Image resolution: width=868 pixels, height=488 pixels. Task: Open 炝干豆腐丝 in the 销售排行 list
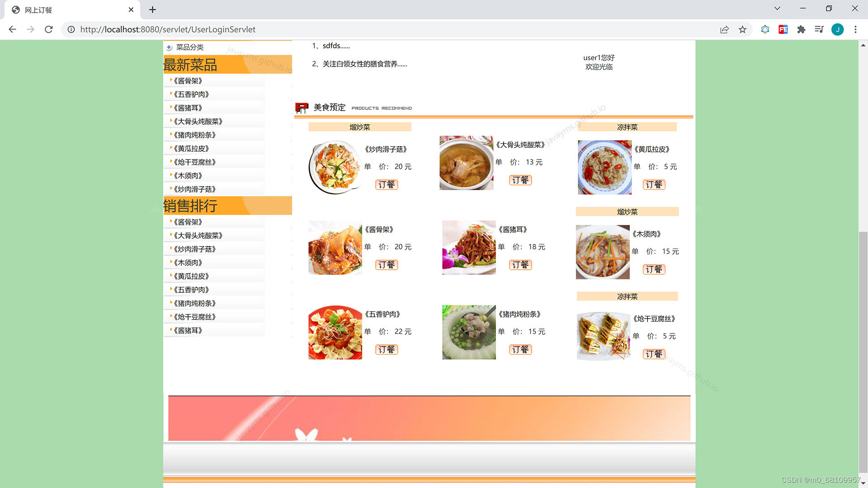tap(195, 317)
